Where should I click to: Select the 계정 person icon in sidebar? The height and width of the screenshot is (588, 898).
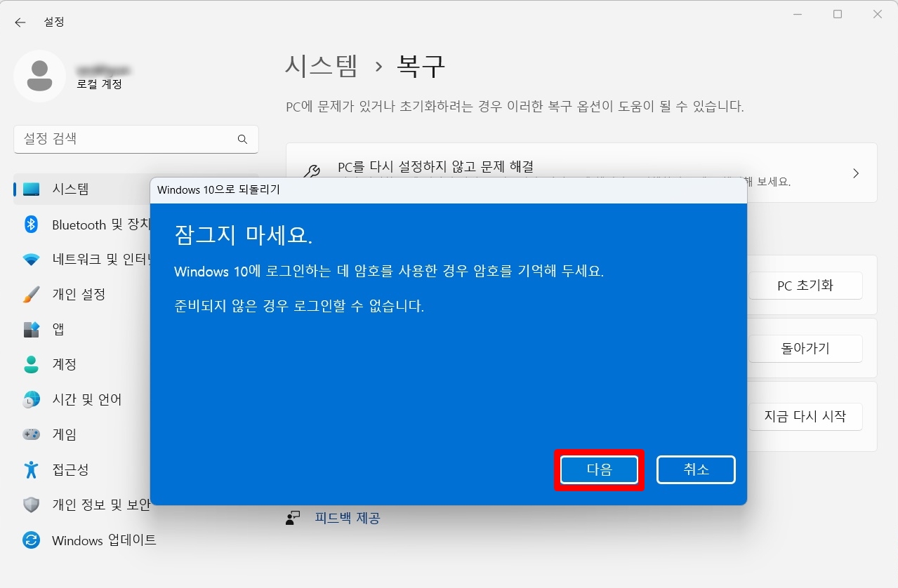coord(31,364)
